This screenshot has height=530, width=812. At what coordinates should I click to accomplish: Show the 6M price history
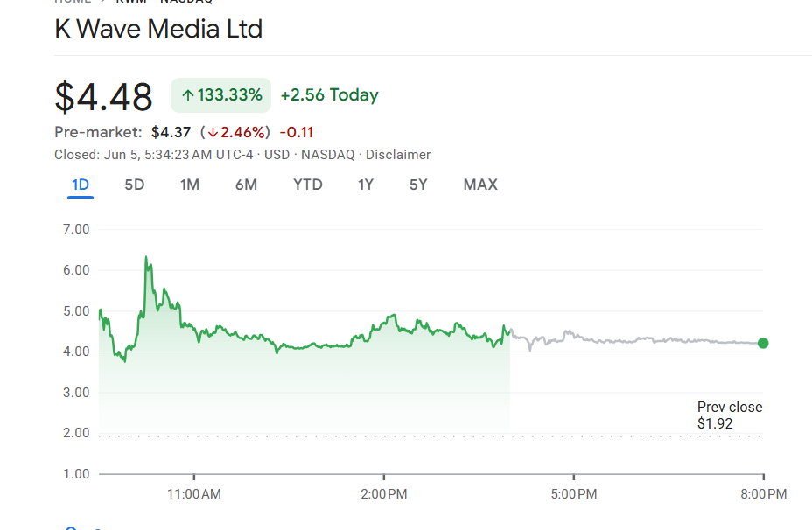(x=246, y=185)
